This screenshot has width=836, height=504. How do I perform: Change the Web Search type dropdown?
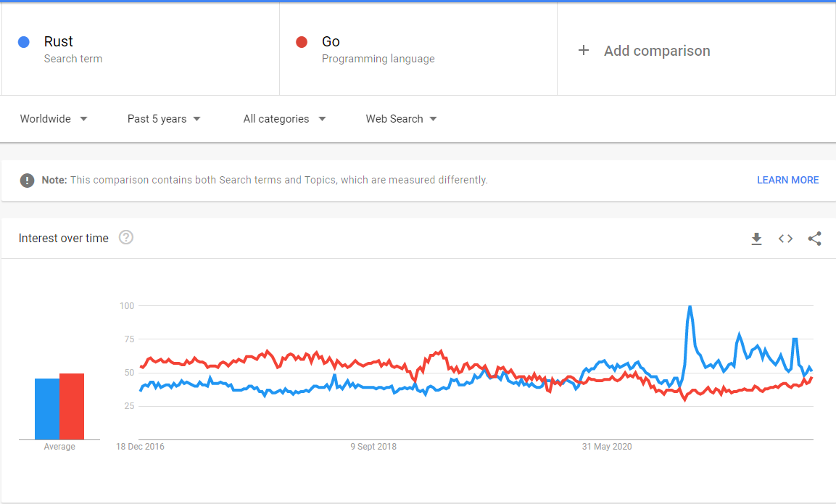(401, 119)
